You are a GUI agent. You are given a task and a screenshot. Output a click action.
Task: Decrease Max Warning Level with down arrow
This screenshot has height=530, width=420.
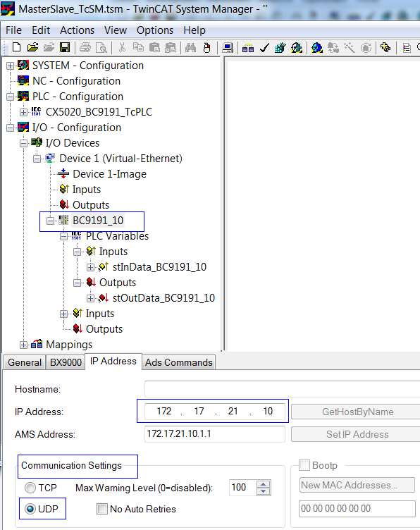(264, 491)
